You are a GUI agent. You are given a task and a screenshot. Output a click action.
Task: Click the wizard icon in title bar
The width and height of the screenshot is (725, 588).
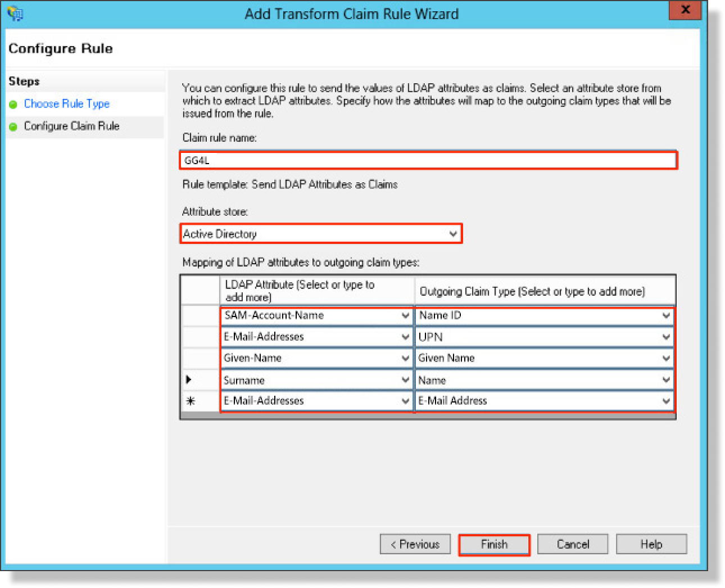click(15, 13)
